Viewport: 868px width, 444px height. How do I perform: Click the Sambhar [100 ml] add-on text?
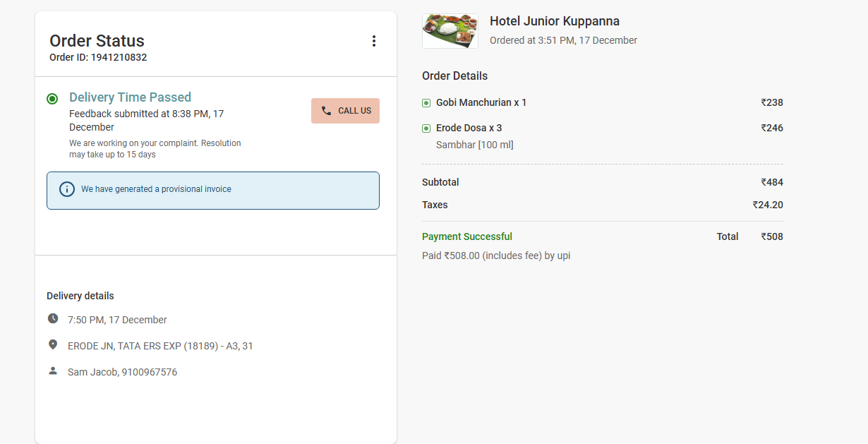(x=475, y=145)
